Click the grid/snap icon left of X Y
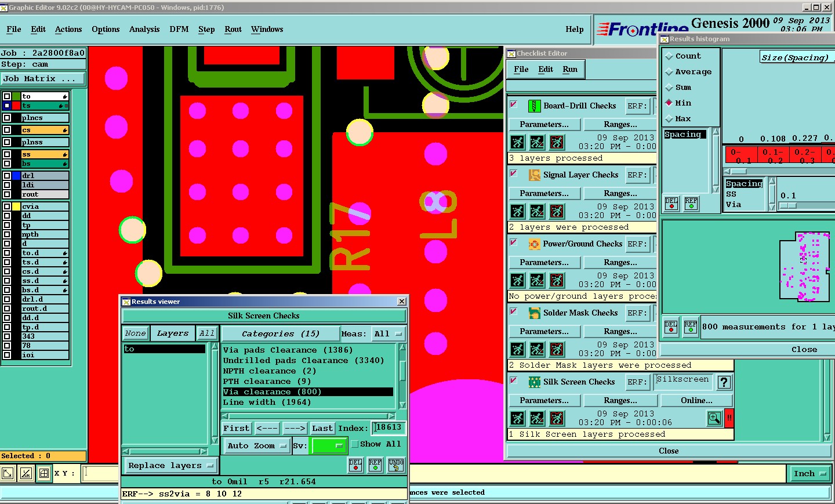The height and width of the screenshot is (504, 835). click(x=44, y=474)
